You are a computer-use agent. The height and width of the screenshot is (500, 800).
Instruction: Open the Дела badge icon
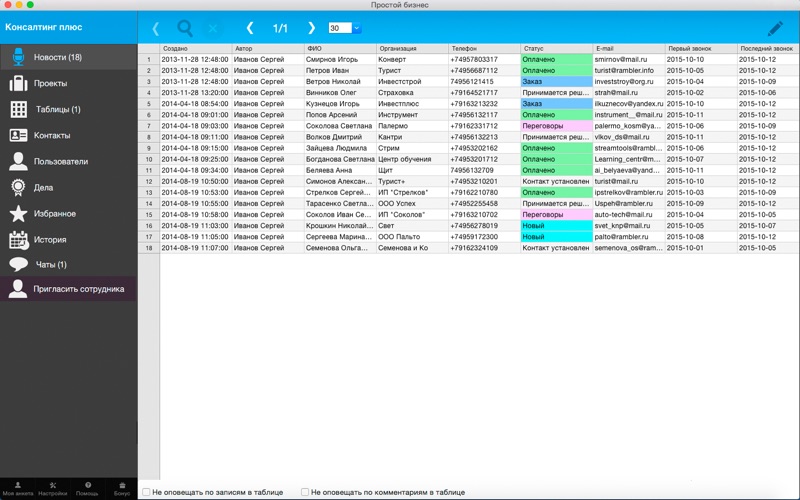tap(18, 187)
